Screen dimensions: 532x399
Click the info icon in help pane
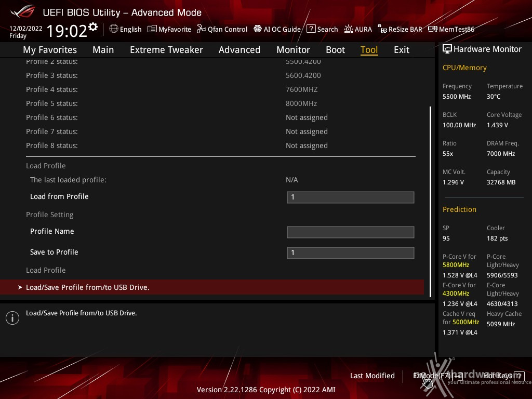click(x=12, y=318)
